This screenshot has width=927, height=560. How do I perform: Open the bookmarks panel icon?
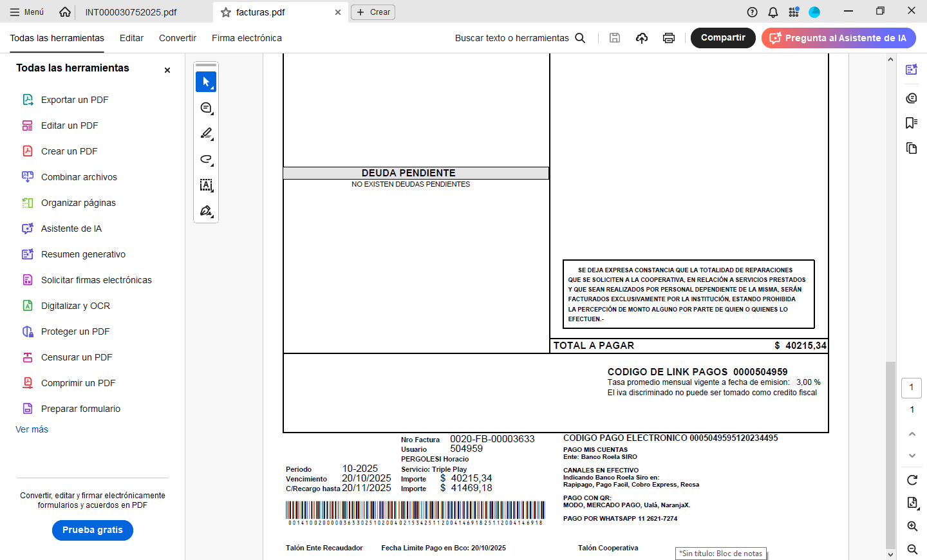point(911,123)
